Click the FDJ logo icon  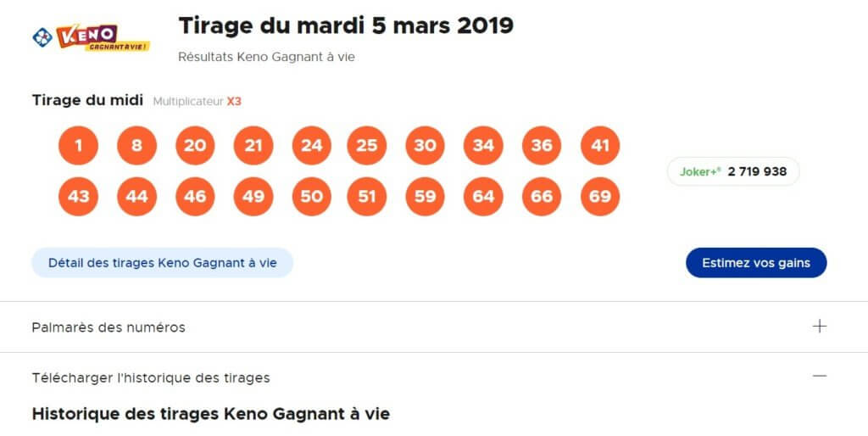coord(42,37)
